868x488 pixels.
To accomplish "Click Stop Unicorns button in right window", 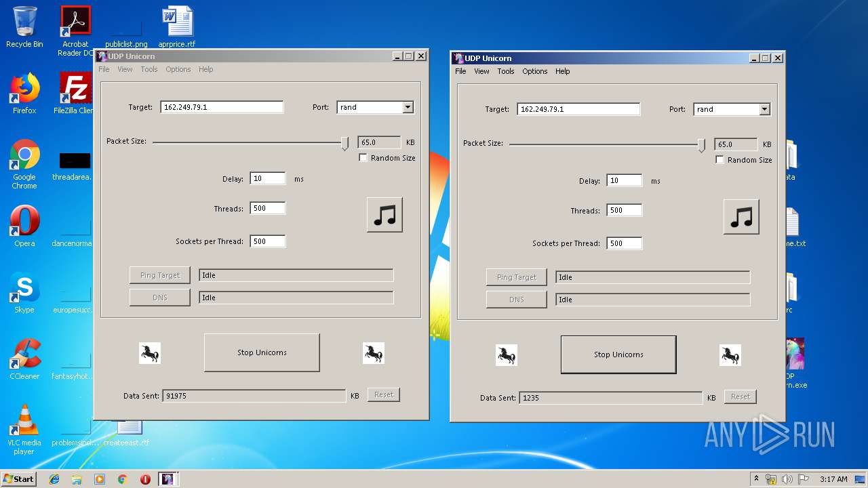I will pyautogui.click(x=618, y=354).
